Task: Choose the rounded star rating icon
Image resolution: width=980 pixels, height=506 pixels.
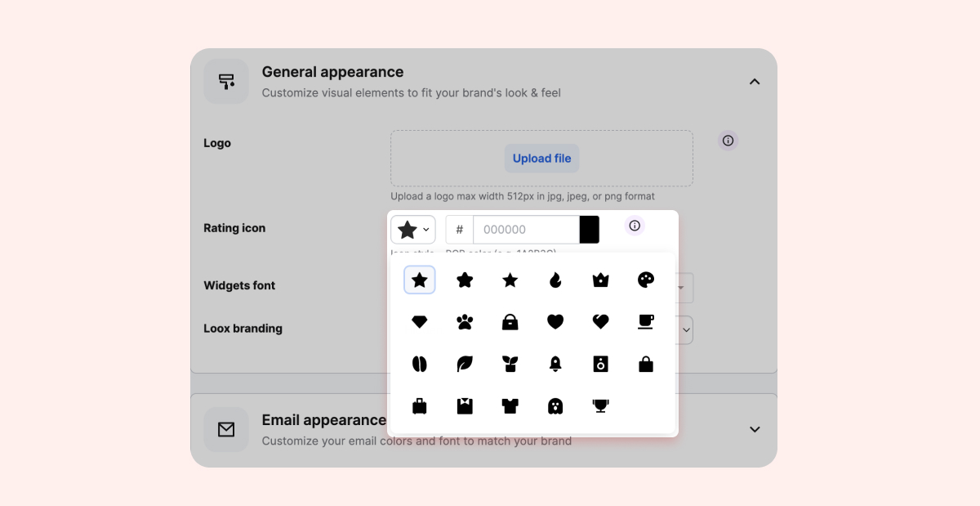Action: [x=465, y=280]
